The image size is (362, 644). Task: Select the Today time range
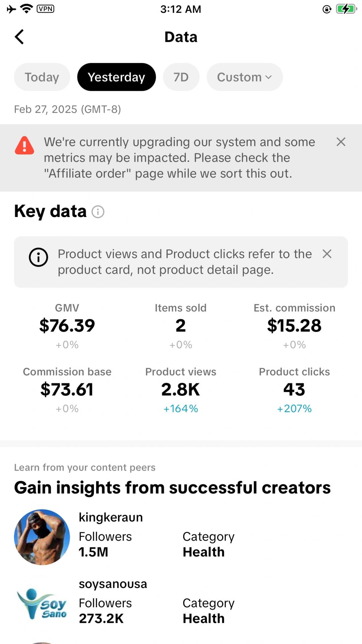(42, 77)
